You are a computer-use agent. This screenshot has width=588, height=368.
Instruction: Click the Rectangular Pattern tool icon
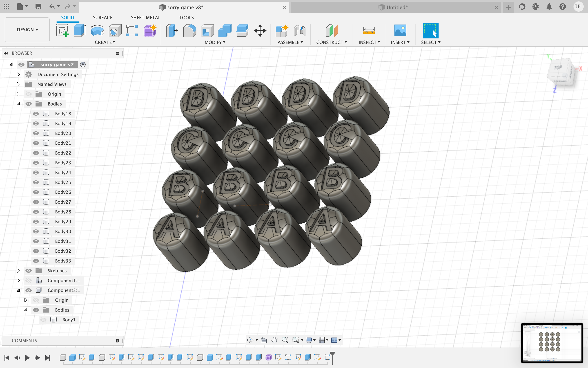[132, 31]
